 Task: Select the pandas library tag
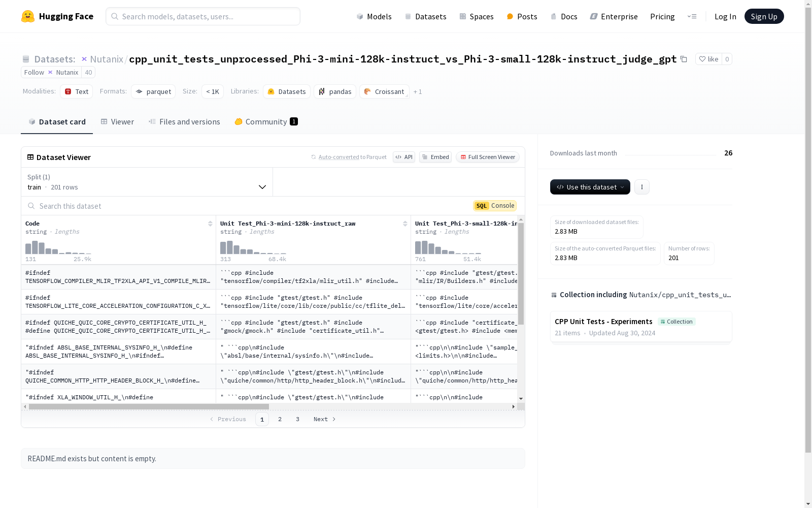335,91
